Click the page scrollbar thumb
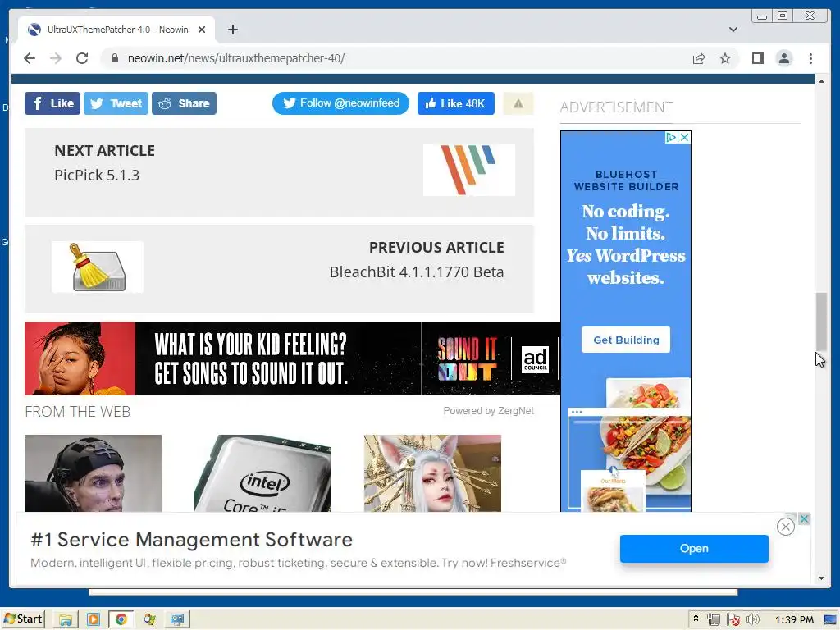This screenshot has width=840, height=630. click(821, 322)
